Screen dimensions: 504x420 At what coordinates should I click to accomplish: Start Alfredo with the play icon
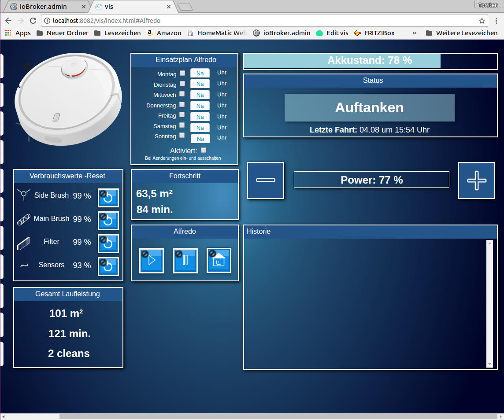coord(152,261)
